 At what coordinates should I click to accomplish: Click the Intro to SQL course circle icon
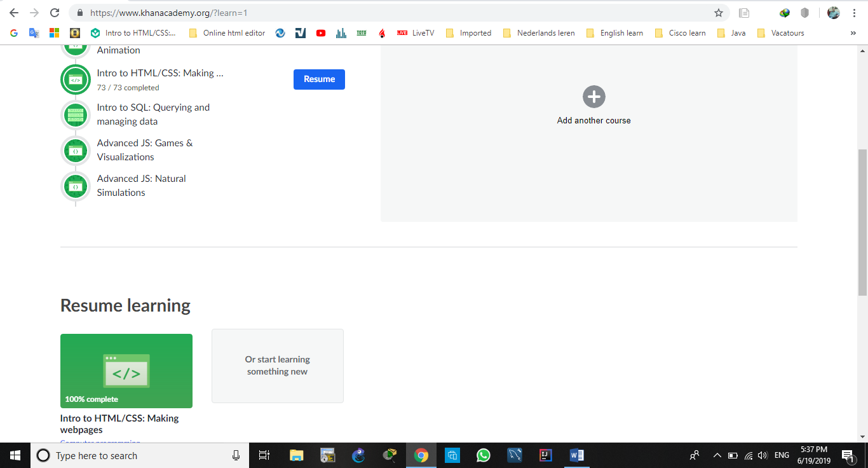tap(76, 114)
